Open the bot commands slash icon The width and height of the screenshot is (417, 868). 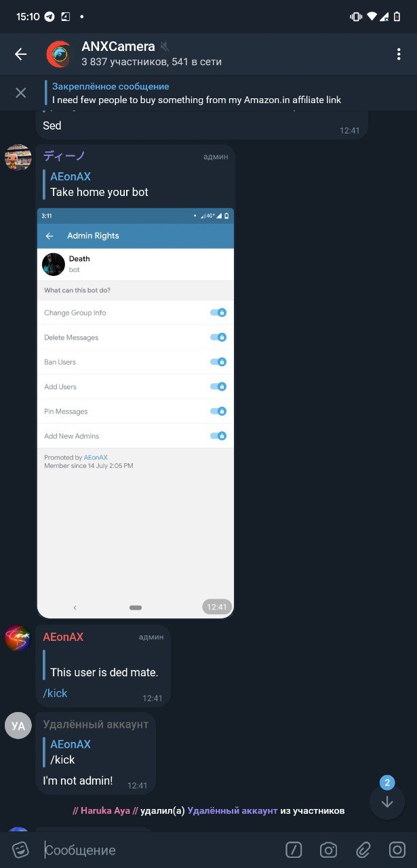point(294,850)
